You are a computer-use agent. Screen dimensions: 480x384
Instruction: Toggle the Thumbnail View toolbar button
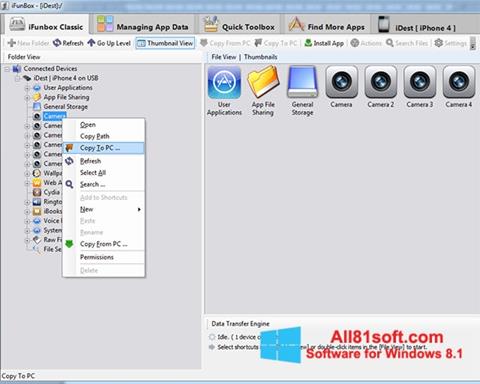(x=165, y=43)
